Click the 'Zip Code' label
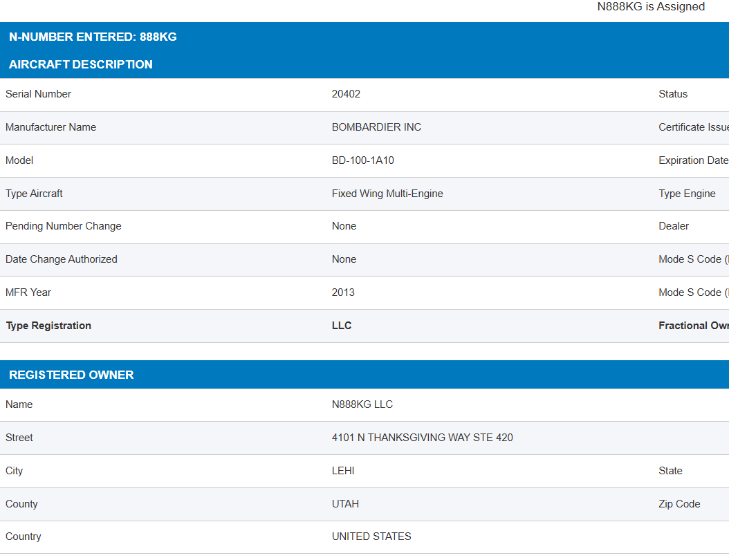This screenshot has width=729, height=560. coord(679,504)
